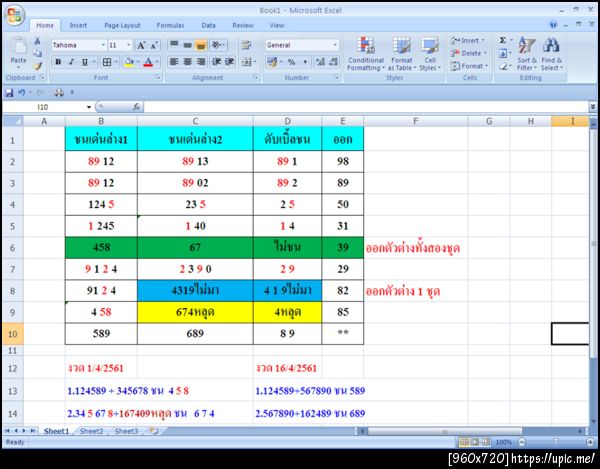This screenshot has width=600, height=469.
Task: Click the Clear eraser icon
Action: click(503, 66)
